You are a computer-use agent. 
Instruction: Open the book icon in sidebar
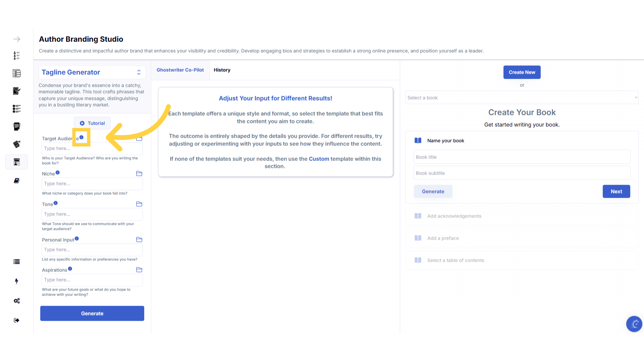tap(17, 181)
